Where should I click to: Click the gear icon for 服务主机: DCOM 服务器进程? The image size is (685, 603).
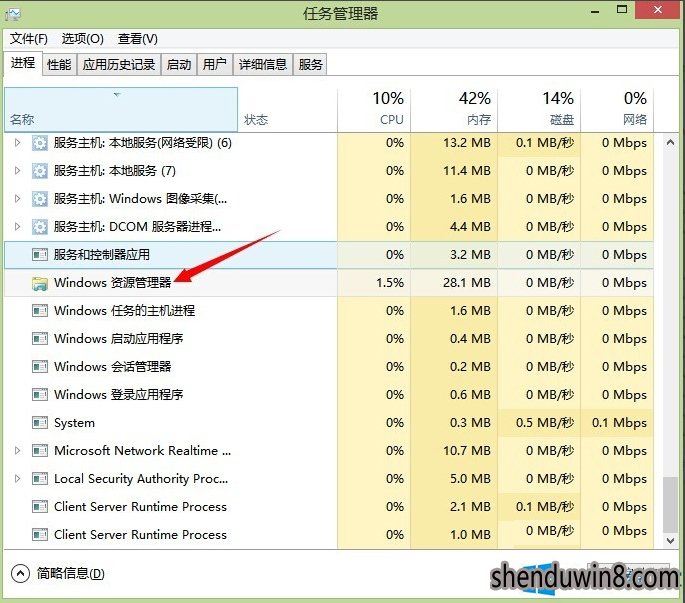coord(40,227)
